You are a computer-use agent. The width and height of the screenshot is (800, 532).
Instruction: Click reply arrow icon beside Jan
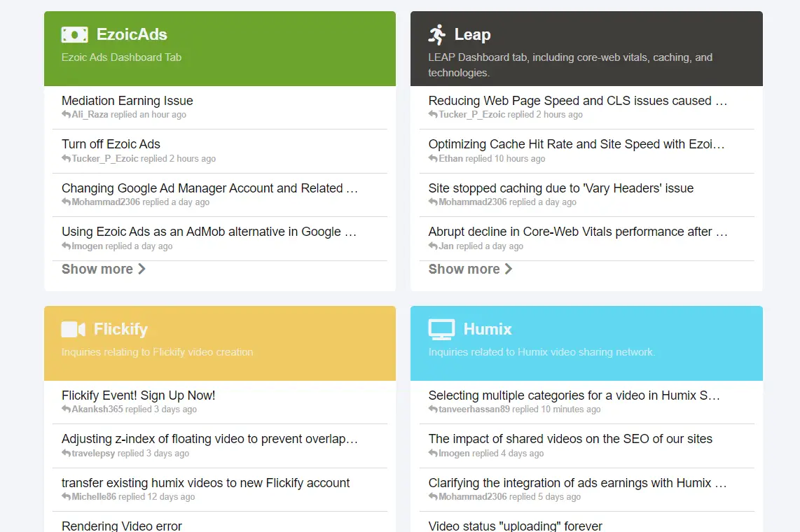point(433,246)
